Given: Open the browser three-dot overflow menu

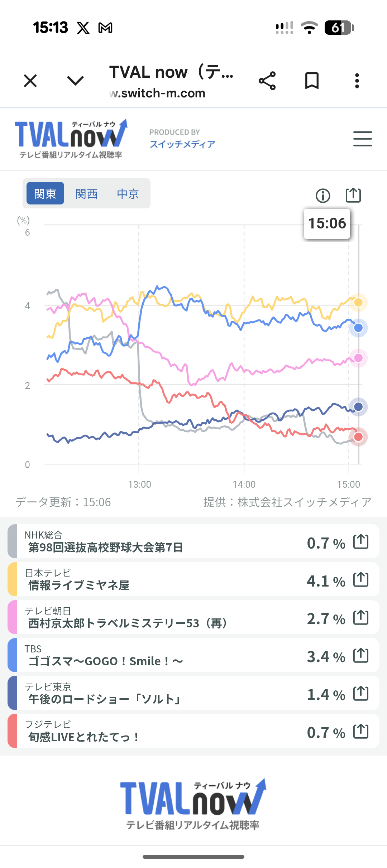Looking at the screenshot, I should pos(357,81).
